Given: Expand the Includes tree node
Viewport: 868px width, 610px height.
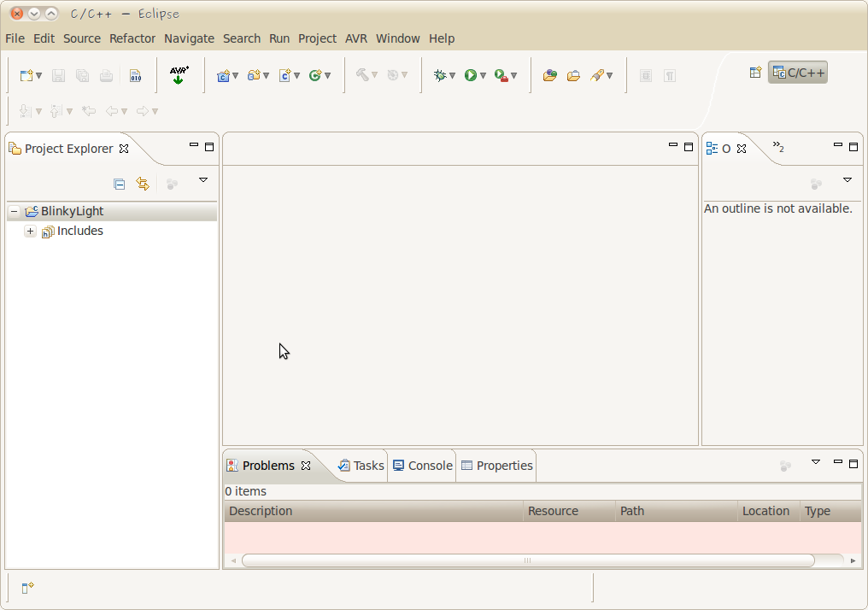Looking at the screenshot, I should pos(31,232).
